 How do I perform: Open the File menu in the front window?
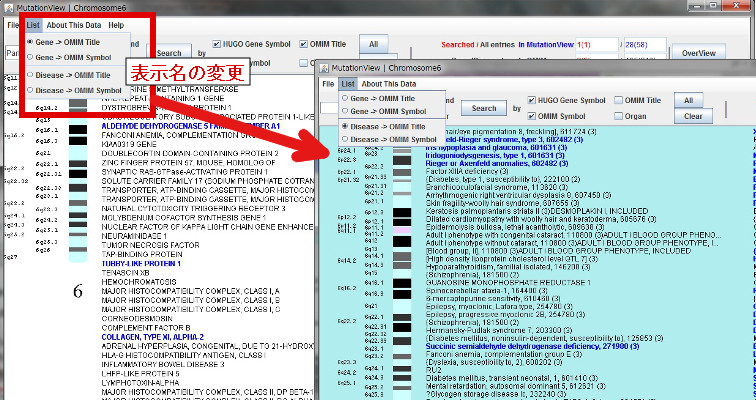(328, 84)
